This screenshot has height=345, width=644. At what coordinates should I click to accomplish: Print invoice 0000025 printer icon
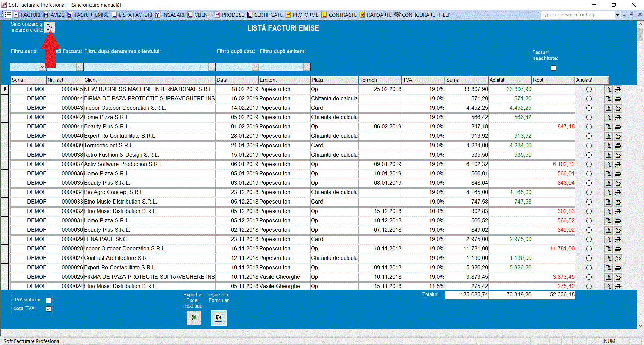click(x=617, y=277)
